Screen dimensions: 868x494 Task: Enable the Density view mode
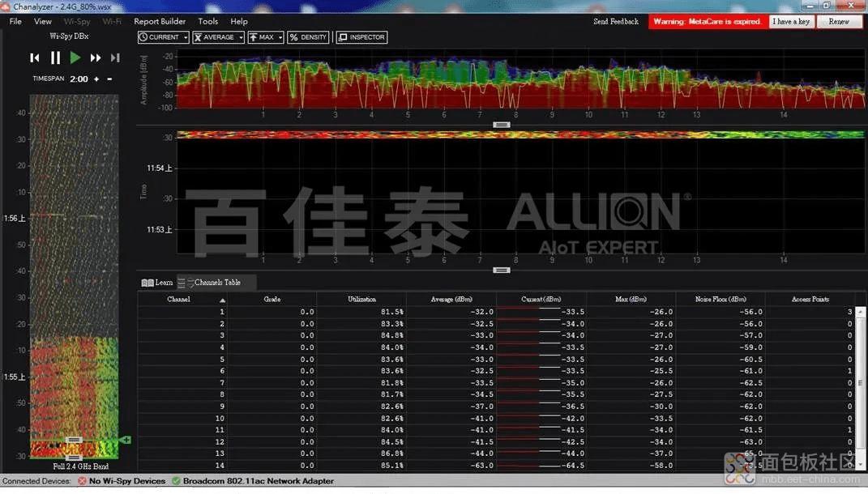pyautogui.click(x=310, y=36)
